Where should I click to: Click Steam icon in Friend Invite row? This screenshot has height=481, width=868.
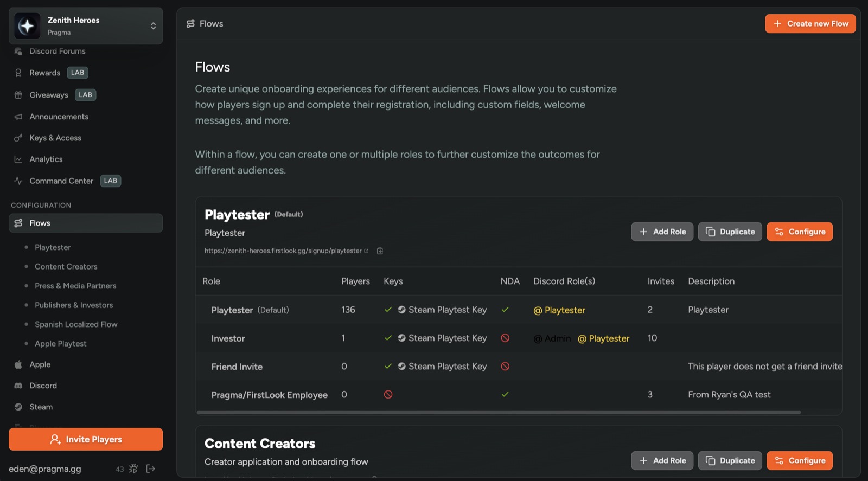click(x=402, y=367)
